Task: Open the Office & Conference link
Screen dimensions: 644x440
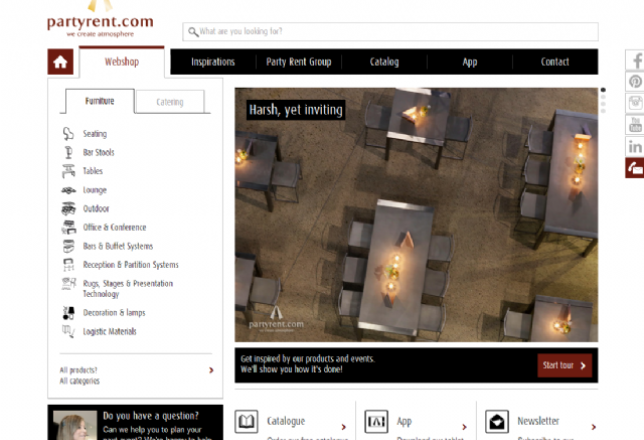Action: click(115, 227)
